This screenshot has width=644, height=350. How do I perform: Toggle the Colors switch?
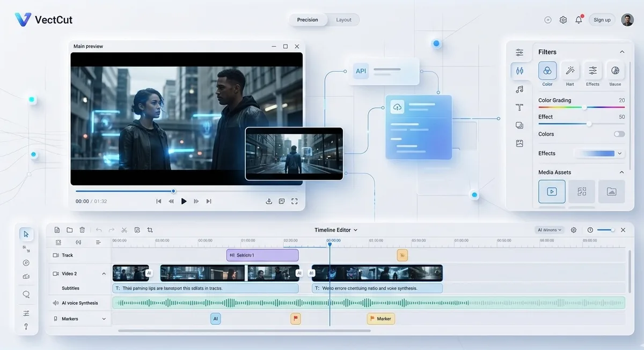tap(619, 134)
